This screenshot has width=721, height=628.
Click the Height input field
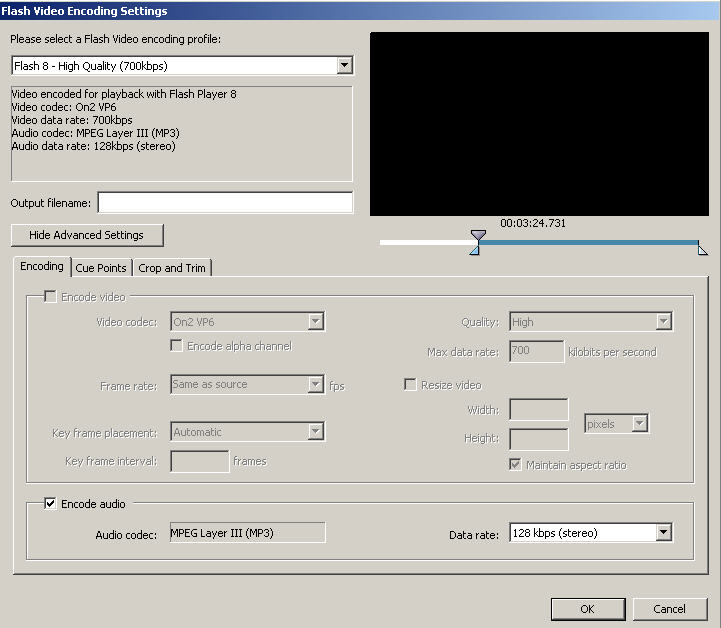click(x=538, y=439)
